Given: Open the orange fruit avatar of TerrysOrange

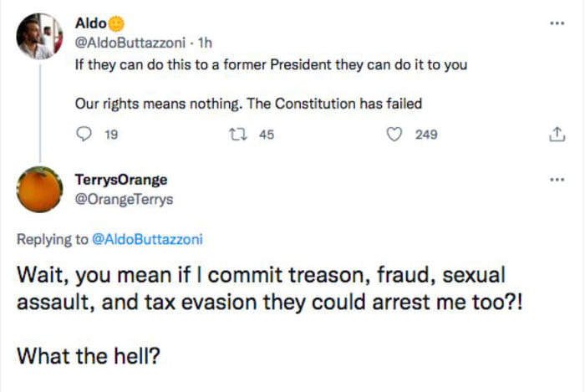Looking at the screenshot, I should point(39,190).
